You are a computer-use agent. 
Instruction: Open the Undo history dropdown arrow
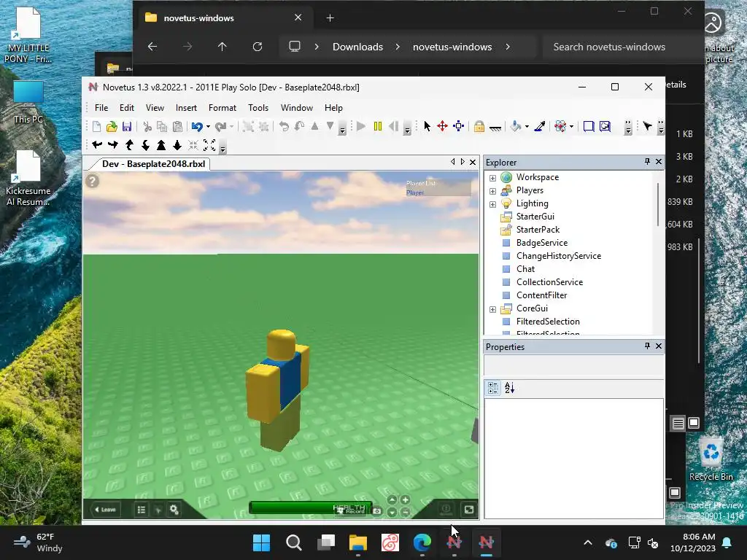tap(208, 127)
